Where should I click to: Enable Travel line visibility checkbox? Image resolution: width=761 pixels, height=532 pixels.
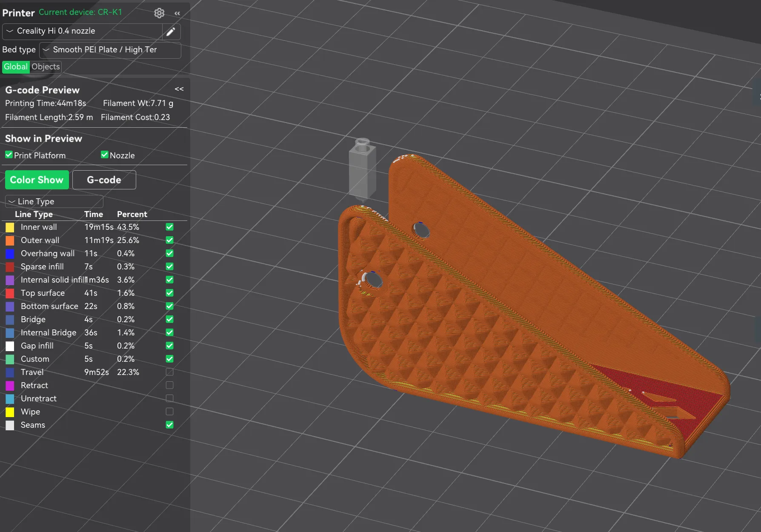coord(169,372)
